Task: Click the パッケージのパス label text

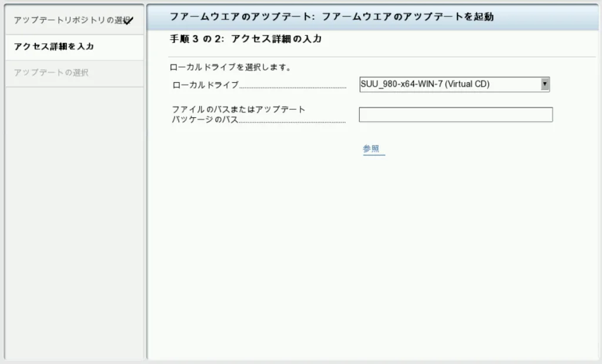Action: (205, 120)
